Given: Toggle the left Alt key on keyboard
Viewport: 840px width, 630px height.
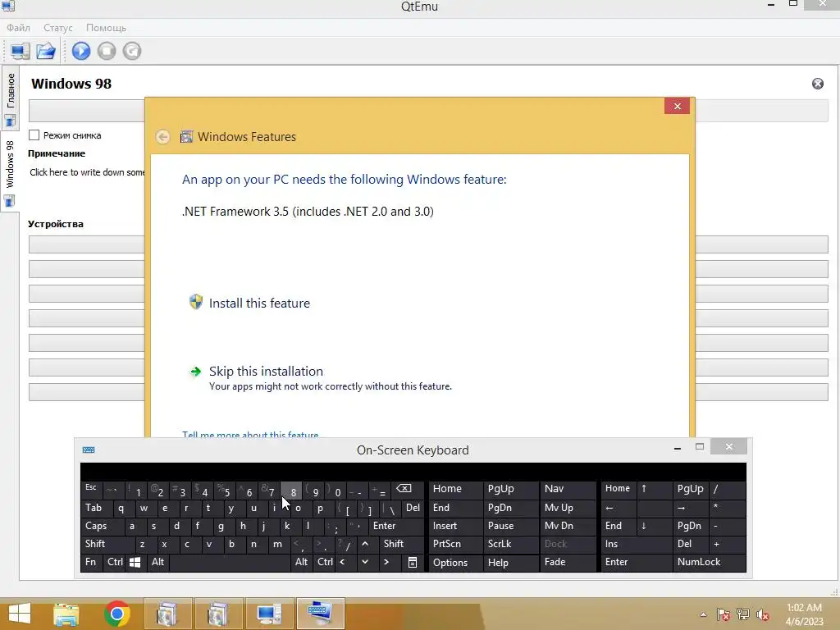Looking at the screenshot, I should tap(157, 562).
